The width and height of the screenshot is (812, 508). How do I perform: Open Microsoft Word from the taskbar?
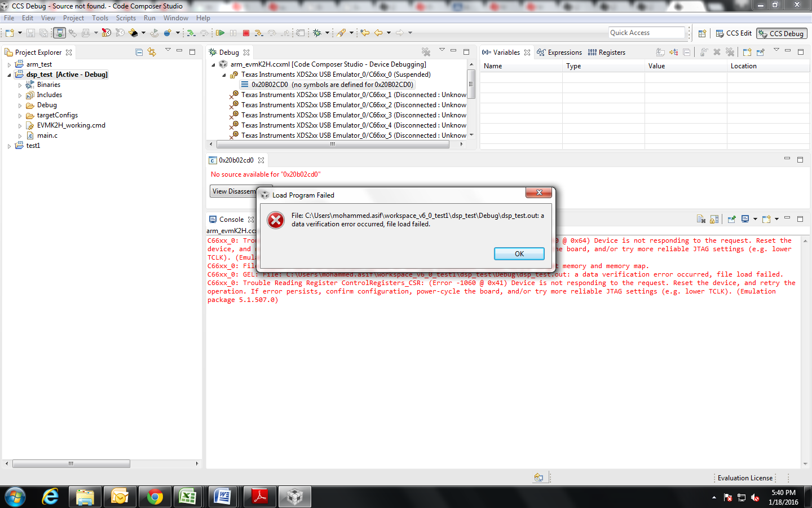pyautogui.click(x=223, y=497)
